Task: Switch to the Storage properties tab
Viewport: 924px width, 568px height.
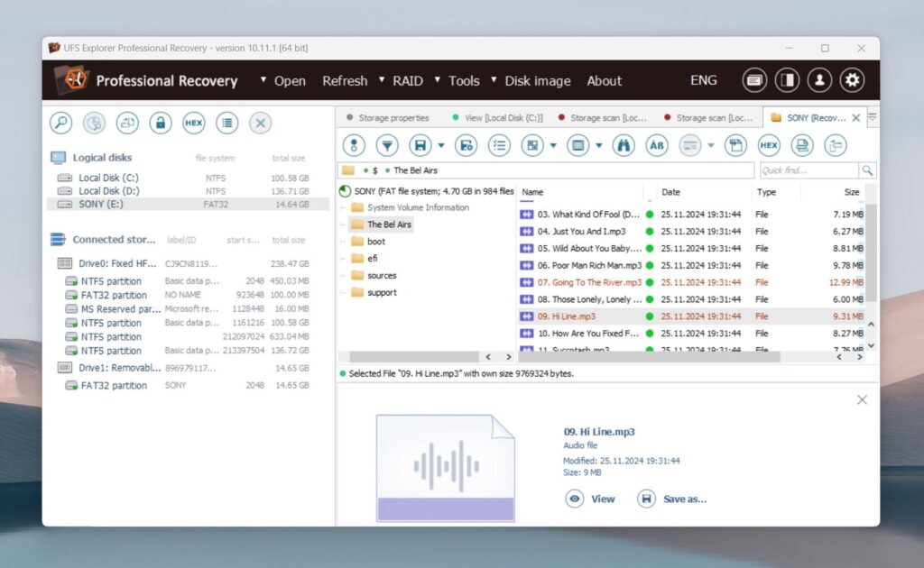Action: (x=394, y=117)
